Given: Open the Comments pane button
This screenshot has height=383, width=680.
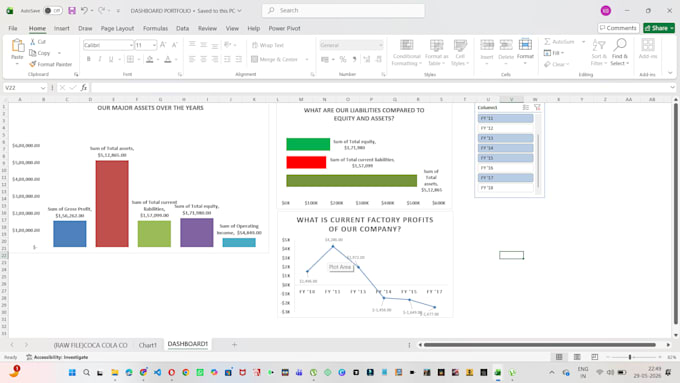Looking at the screenshot, I should pyautogui.click(x=618, y=28).
